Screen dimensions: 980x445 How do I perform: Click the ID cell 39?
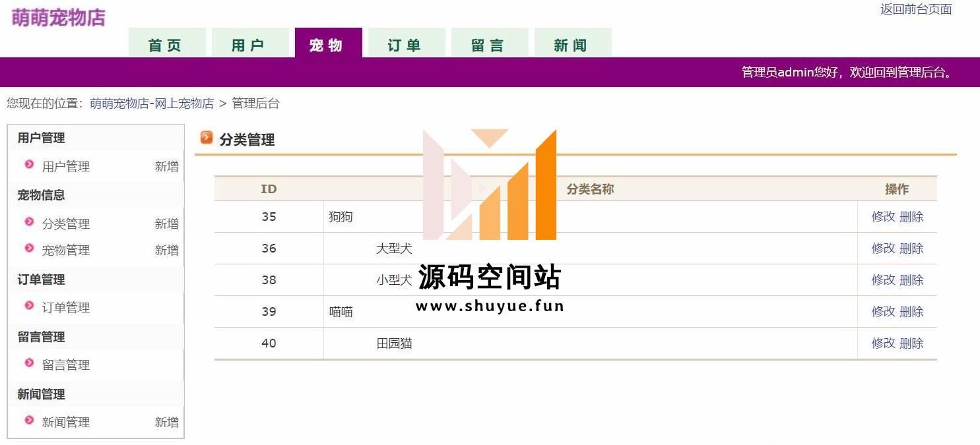269,312
